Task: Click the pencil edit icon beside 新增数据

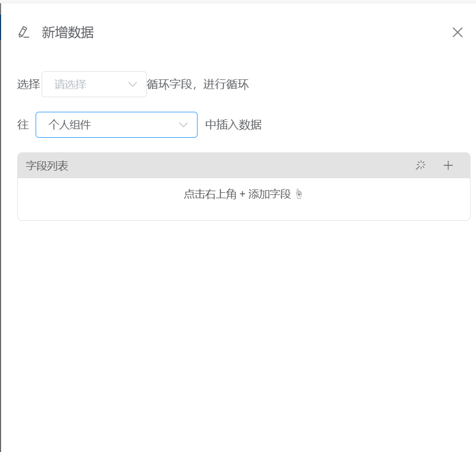Action: (23, 32)
